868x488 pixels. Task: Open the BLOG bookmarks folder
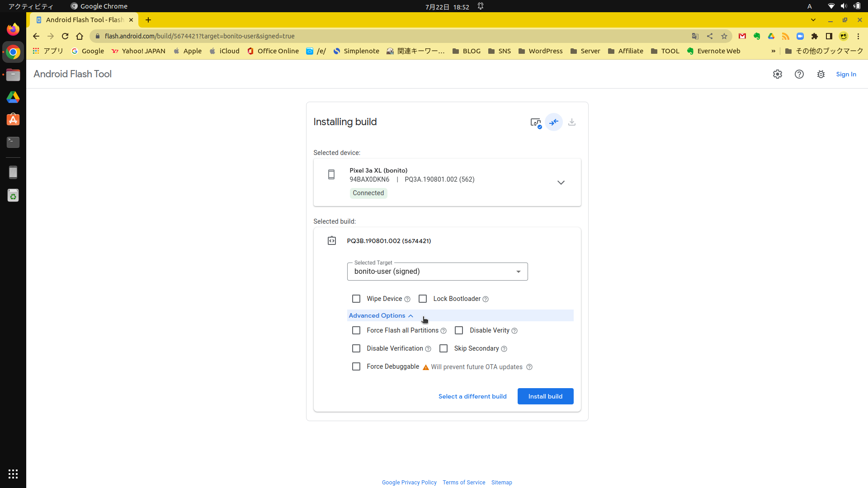466,51
